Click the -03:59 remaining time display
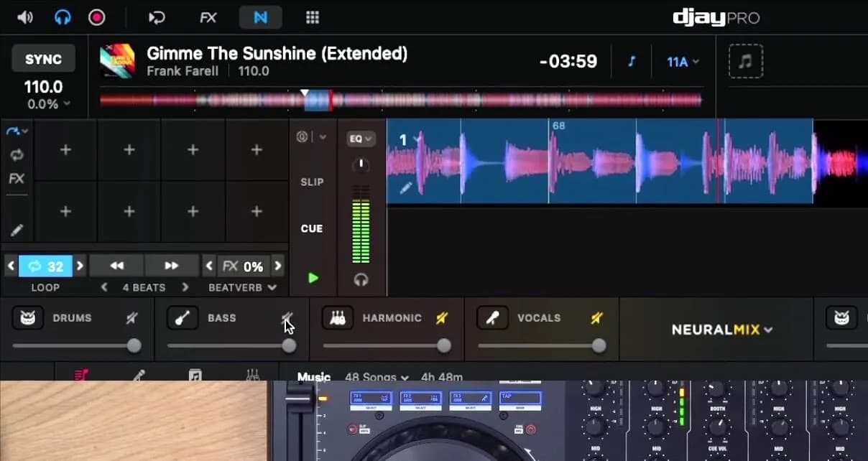 (568, 62)
